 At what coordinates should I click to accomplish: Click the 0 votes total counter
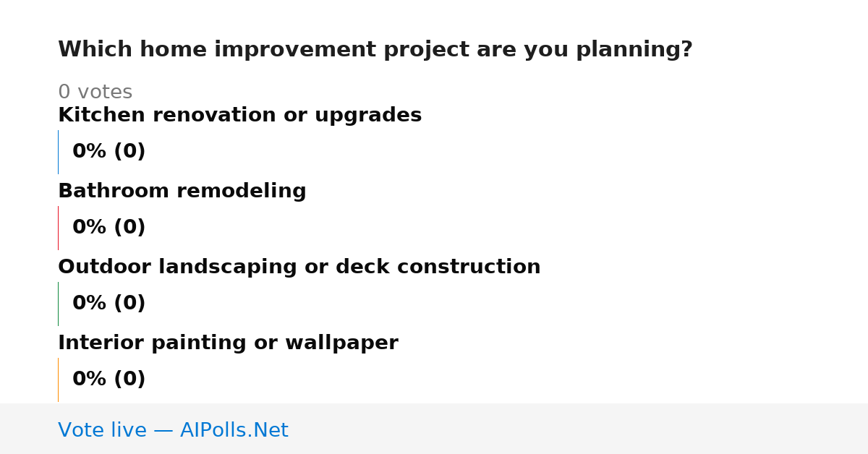[95, 93]
